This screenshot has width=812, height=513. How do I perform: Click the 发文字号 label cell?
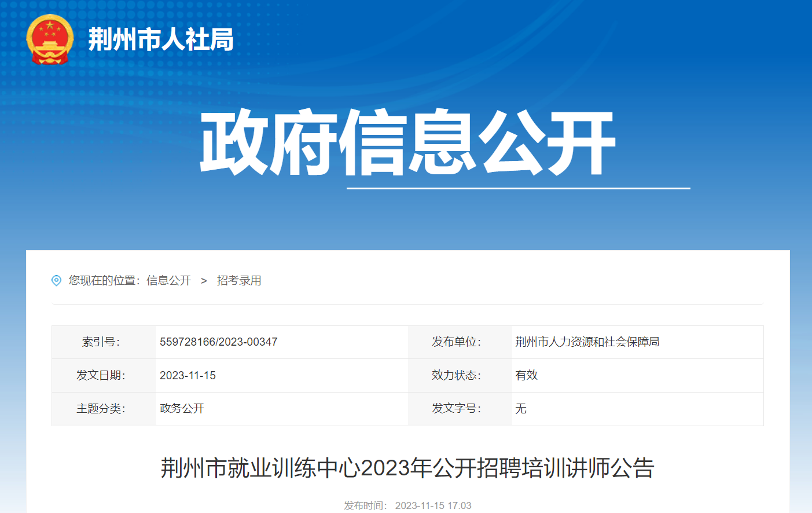pos(456,409)
